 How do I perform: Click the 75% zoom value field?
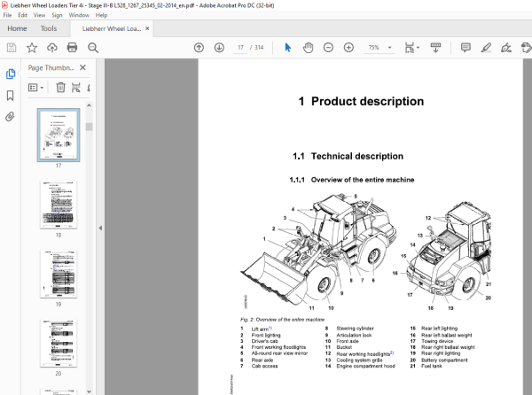pyautogui.click(x=373, y=48)
